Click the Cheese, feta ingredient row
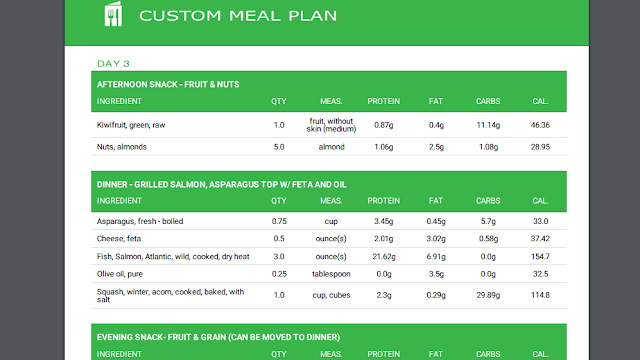 click(x=329, y=239)
